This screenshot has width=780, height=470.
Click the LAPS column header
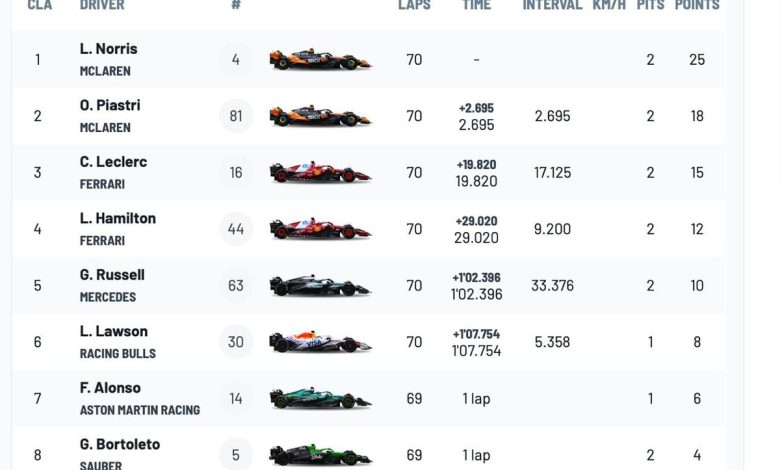pyautogui.click(x=414, y=5)
